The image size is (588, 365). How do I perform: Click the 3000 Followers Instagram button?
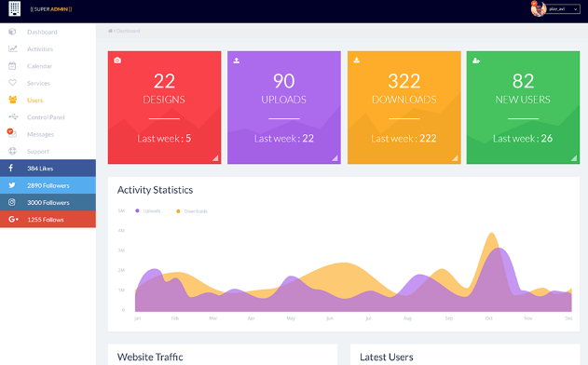pos(48,202)
